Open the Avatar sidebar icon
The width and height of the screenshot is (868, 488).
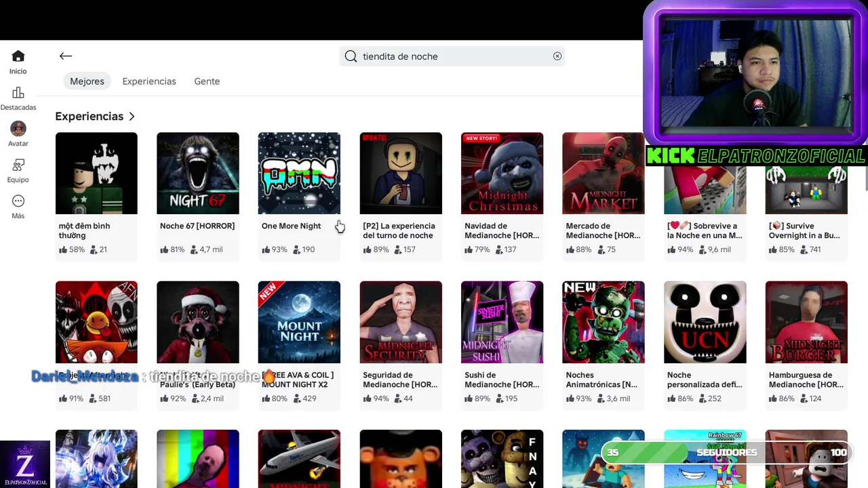pyautogui.click(x=18, y=129)
